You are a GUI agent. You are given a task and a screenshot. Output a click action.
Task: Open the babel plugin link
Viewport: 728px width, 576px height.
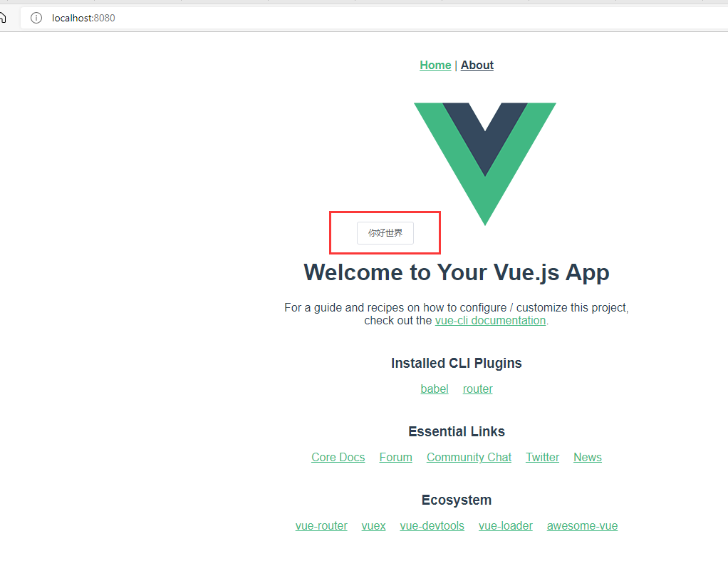434,389
